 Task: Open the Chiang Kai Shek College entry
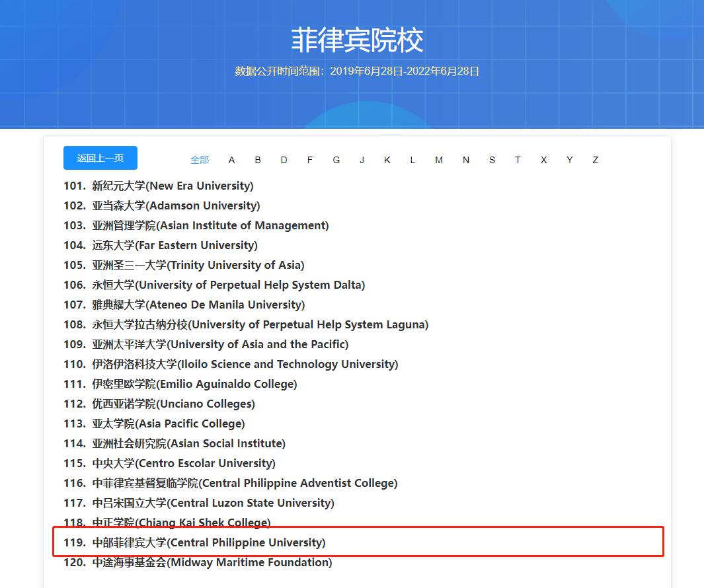point(165,522)
